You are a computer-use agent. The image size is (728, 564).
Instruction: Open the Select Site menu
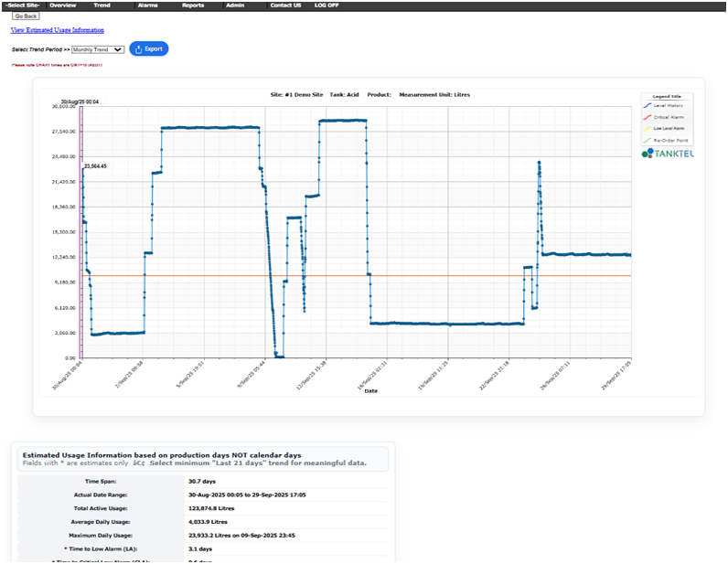(x=23, y=5)
